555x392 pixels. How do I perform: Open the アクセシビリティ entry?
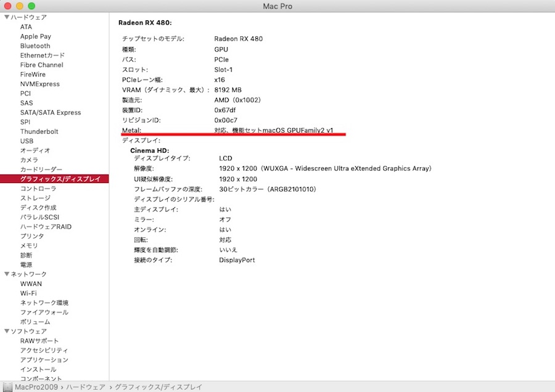(x=44, y=350)
